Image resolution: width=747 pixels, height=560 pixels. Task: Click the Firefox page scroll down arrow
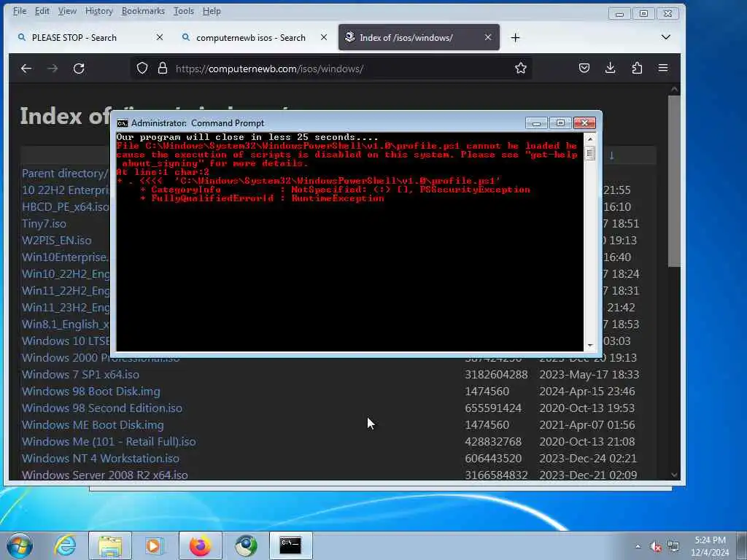pos(674,474)
